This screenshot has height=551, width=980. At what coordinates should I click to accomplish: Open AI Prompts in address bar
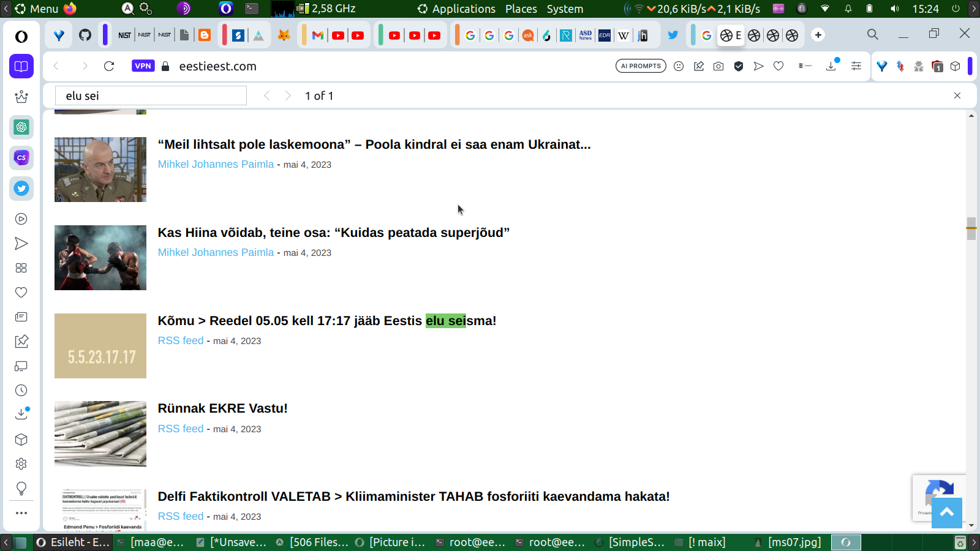(641, 66)
